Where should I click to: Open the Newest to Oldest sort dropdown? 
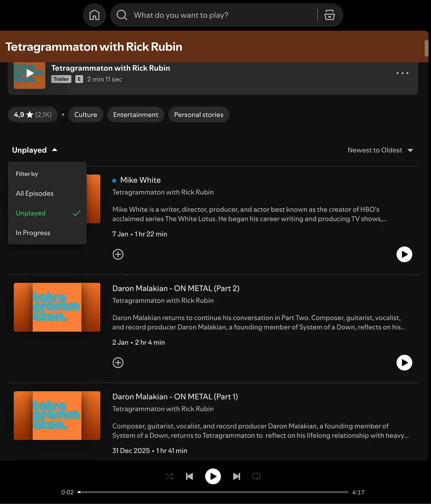tap(380, 150)
